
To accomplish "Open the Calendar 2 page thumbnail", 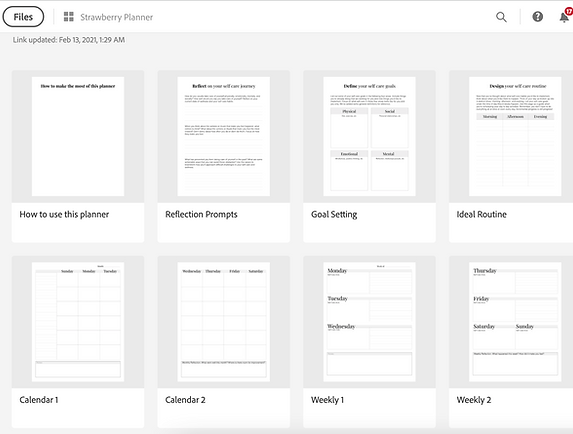I will [224, 322].
